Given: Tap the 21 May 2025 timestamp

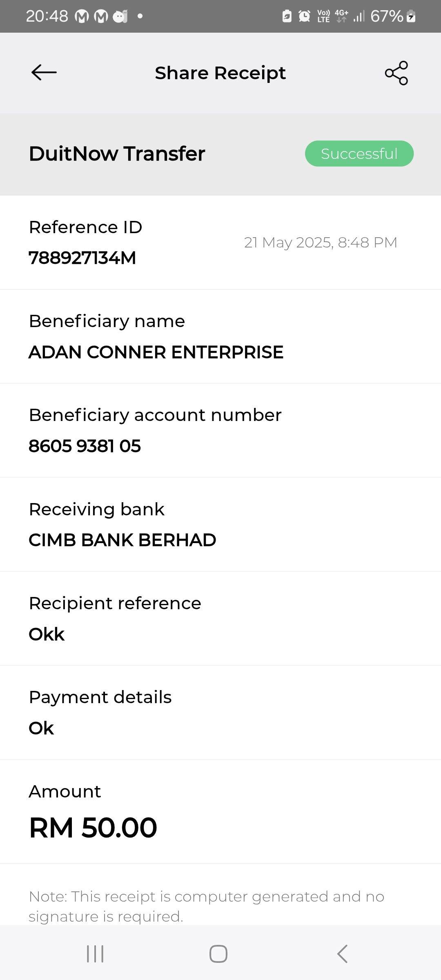Looking at the screenshot, I should (x=321, y=243).
